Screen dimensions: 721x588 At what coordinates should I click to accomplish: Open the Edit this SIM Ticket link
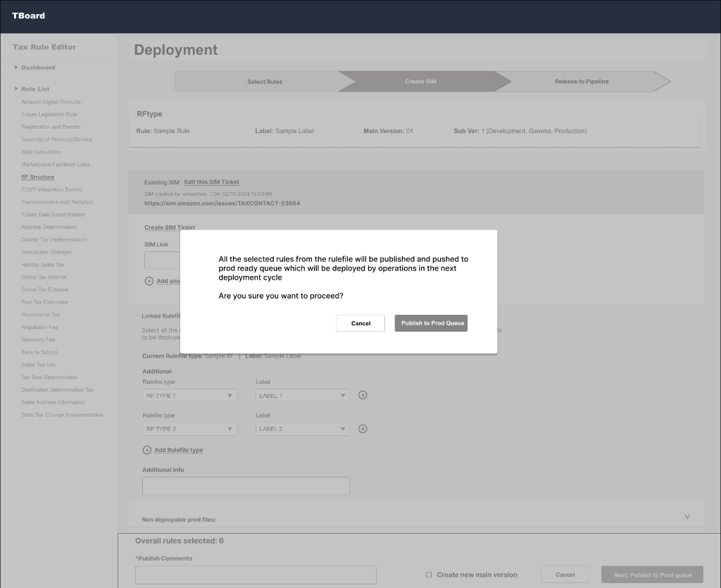click(213, 181)
